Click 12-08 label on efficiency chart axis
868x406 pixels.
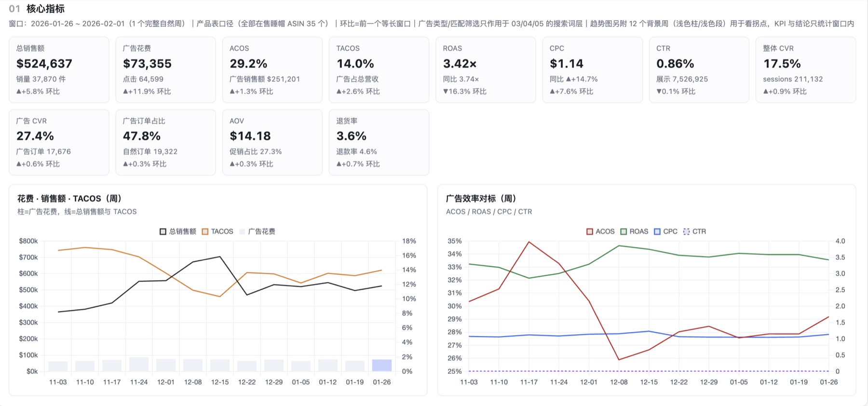619,382
